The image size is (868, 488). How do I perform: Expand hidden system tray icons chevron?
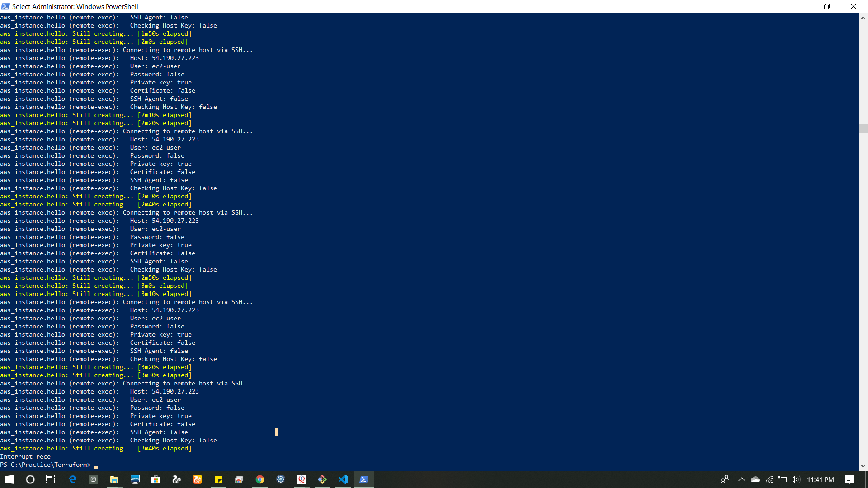741,479
